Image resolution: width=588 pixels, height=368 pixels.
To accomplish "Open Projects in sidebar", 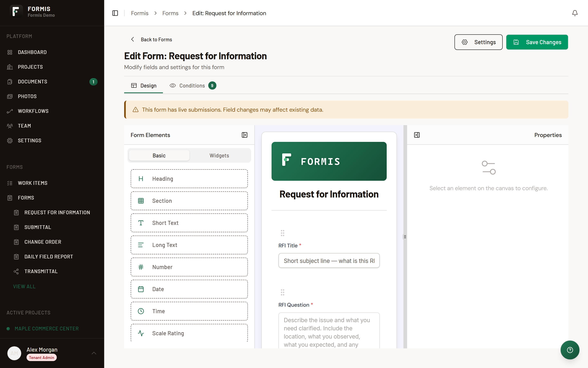I will tap(52, 67).
